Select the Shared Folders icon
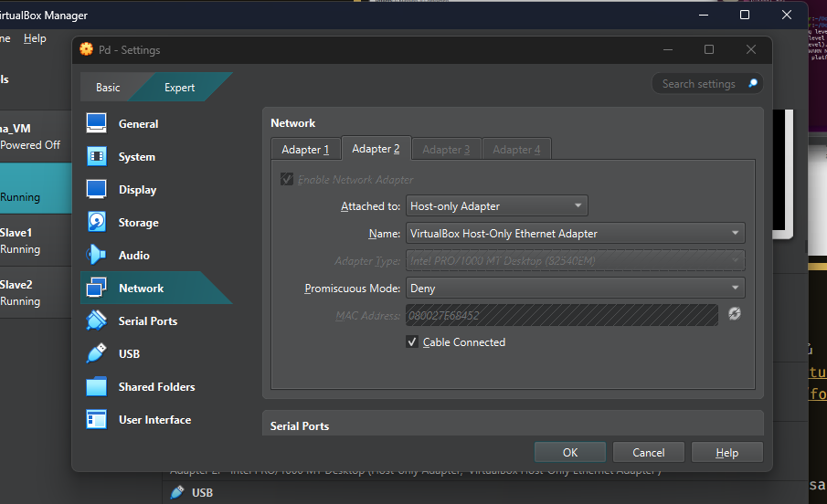Screen dimensions: 827x504 click(97, 387)
